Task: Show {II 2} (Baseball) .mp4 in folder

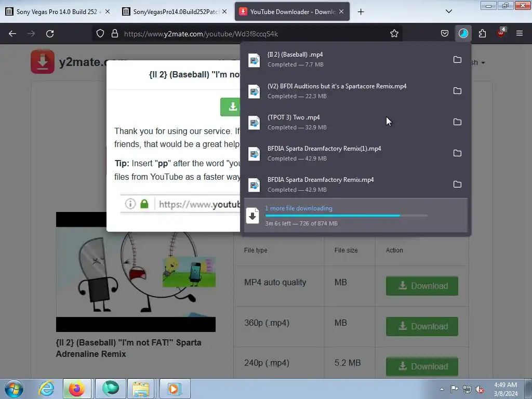Action: click(457, 60)
